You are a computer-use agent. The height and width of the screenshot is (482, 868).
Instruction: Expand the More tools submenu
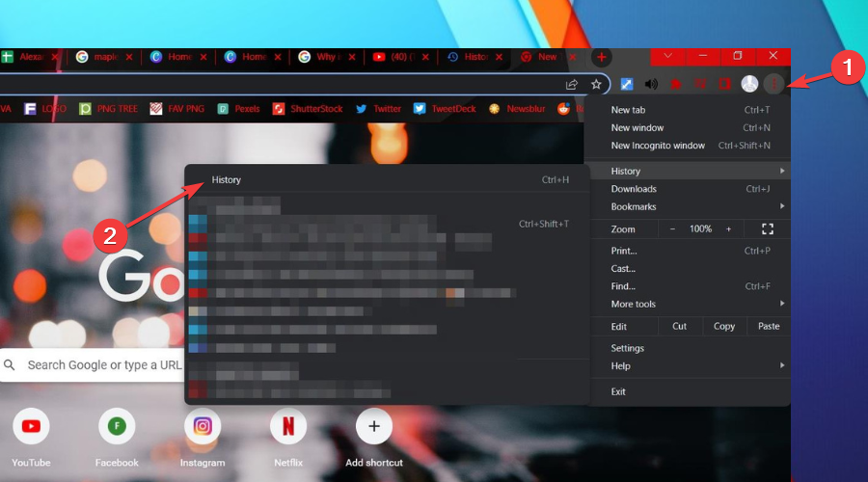click(x=690, y=304)
